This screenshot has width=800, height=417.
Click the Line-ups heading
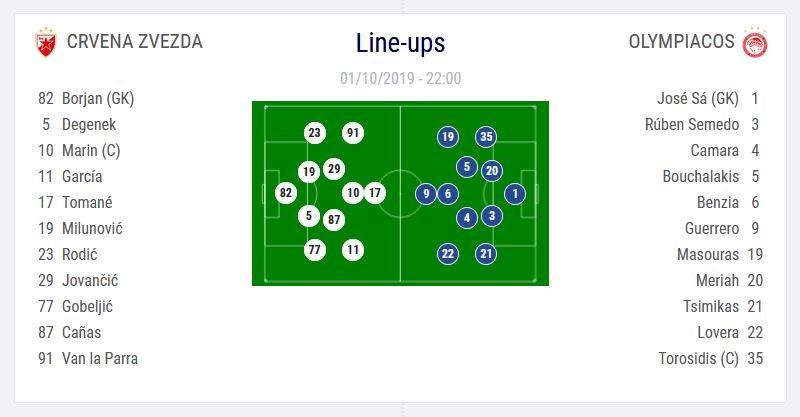tap(400, 43)
